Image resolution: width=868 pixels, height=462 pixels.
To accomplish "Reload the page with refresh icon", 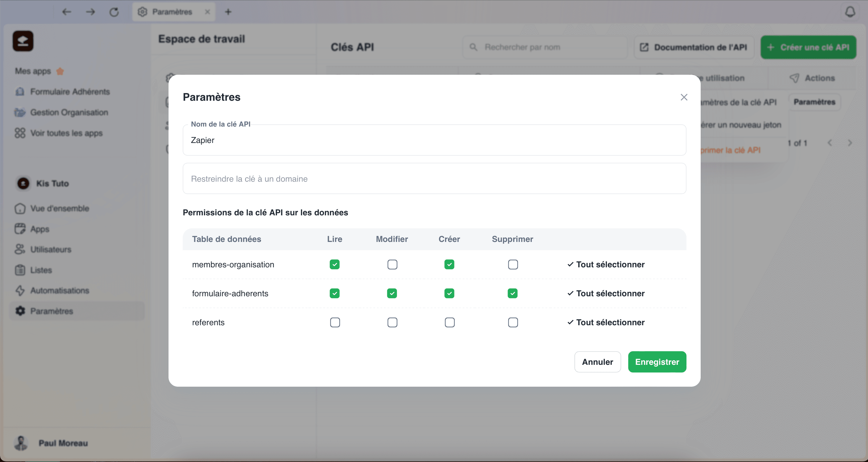I will (114, 12).
